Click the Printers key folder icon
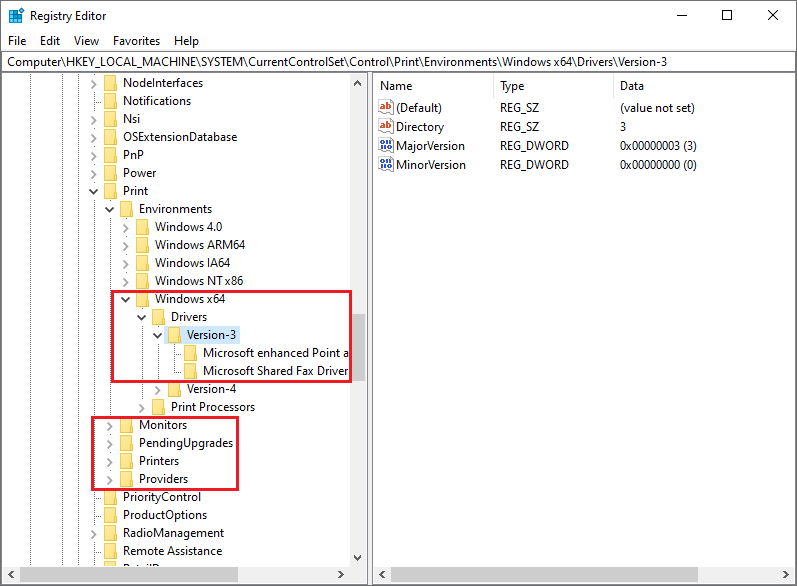797x586 pixels. [x=126, y=461]
